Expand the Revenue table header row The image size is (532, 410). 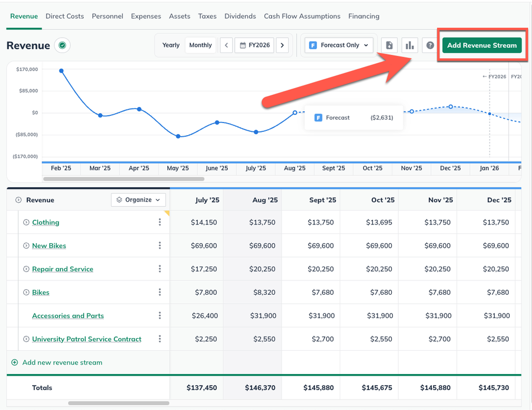(x=18, y=200)
